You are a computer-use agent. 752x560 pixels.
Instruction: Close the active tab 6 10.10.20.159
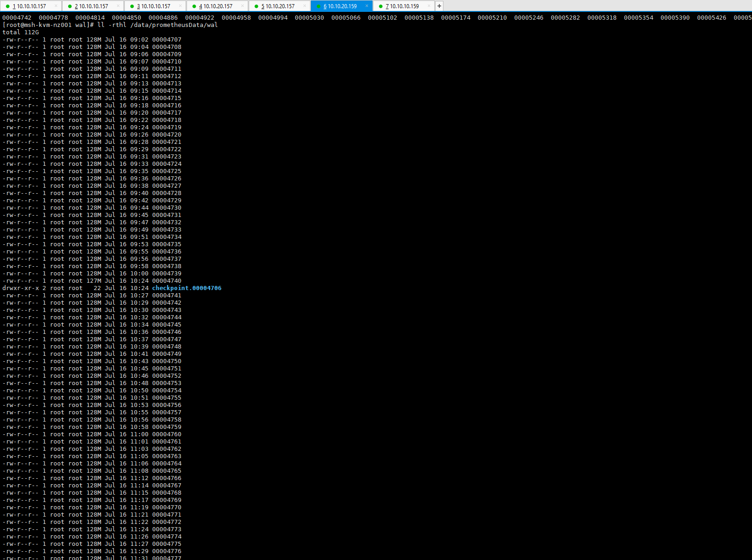[x=367, y=6]
